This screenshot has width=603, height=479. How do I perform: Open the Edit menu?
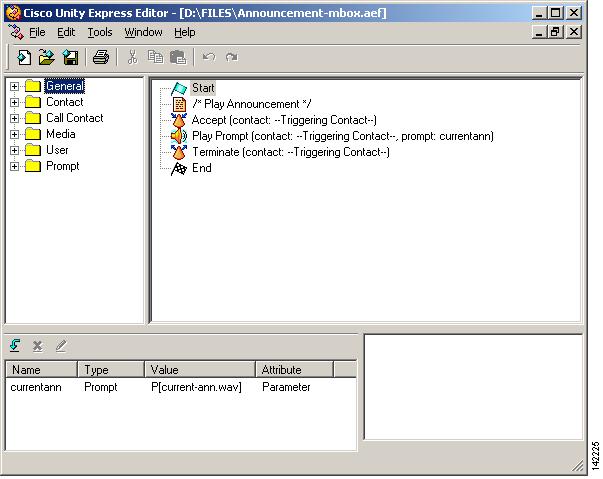pyautogui.click(x=66, y=32)
